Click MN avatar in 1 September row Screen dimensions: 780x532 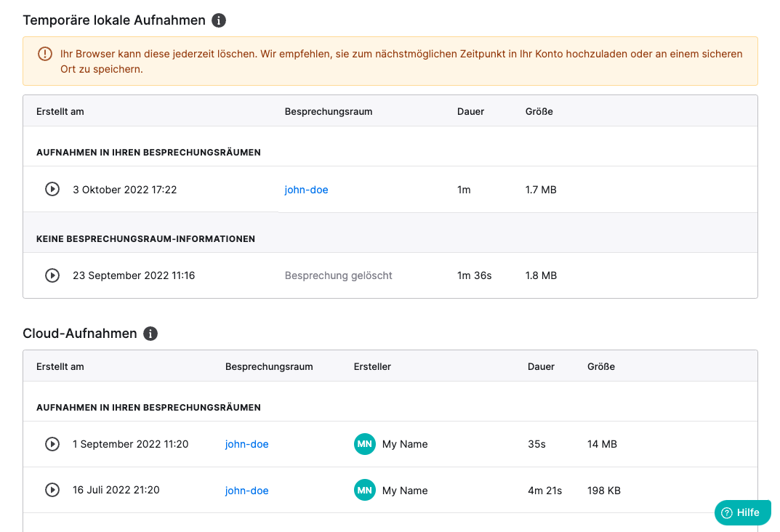[x=365, y=444]
